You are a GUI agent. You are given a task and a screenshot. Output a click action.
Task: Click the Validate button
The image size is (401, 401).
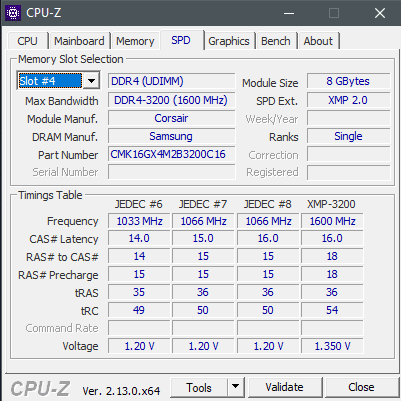click(285, 387)
